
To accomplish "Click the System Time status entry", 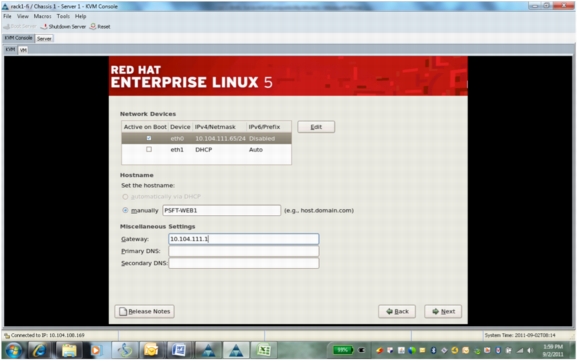I will coord(520,335).
